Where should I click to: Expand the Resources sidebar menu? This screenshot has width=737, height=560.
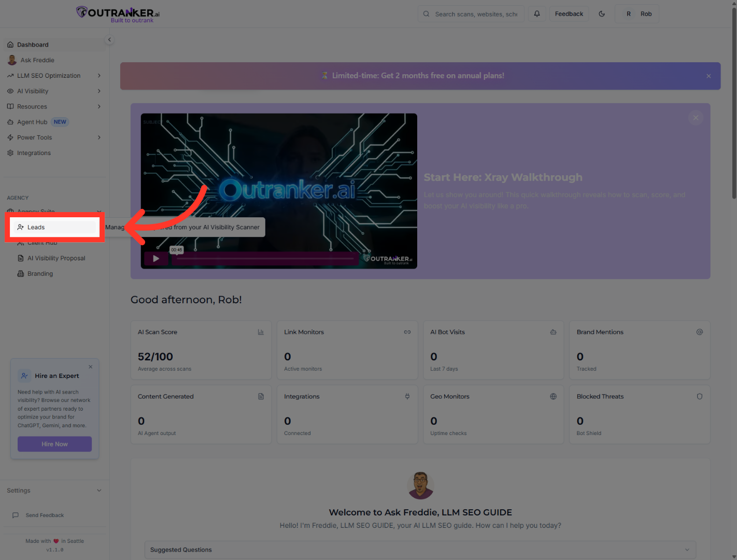[54, 107]
